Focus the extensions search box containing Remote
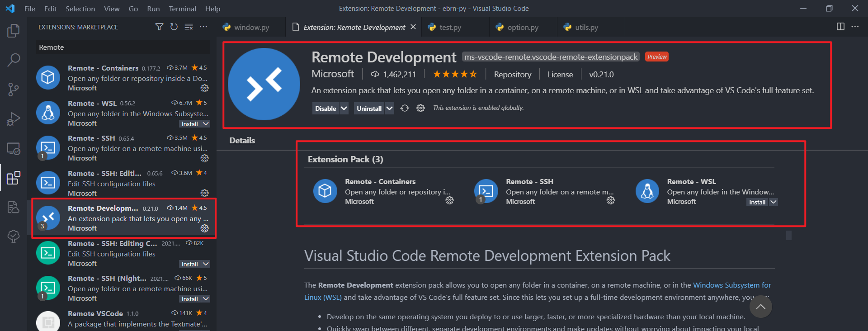The image size is (868, 331). (123, 47)
